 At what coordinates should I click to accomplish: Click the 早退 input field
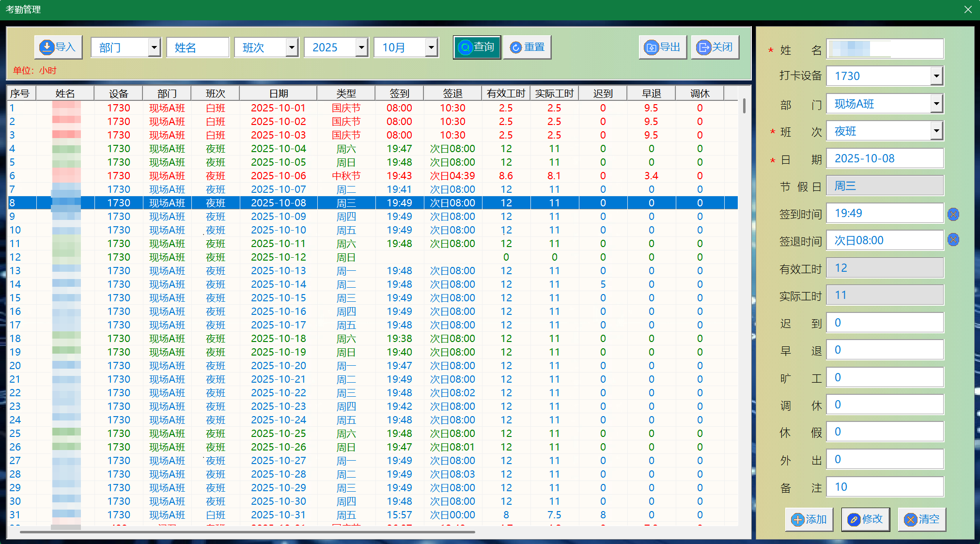click(885, 350)
